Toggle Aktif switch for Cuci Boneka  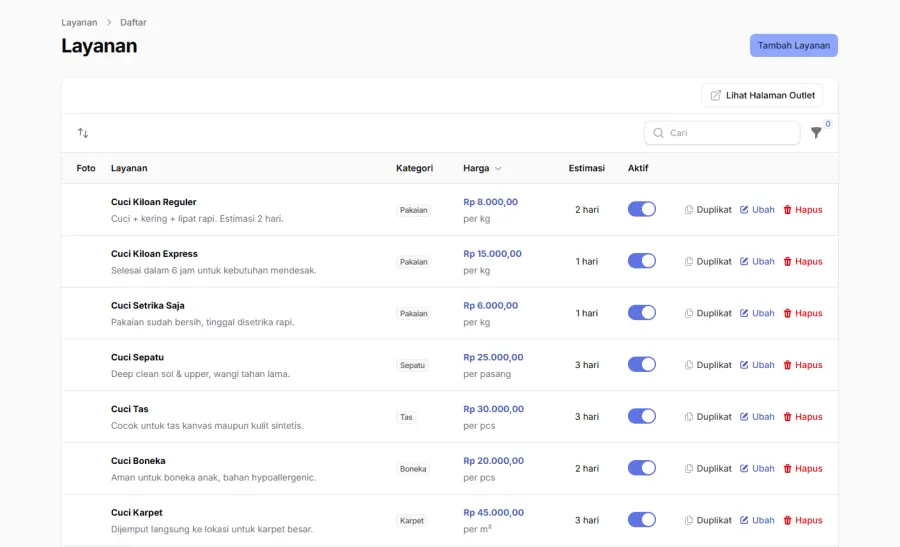(642, 468)
